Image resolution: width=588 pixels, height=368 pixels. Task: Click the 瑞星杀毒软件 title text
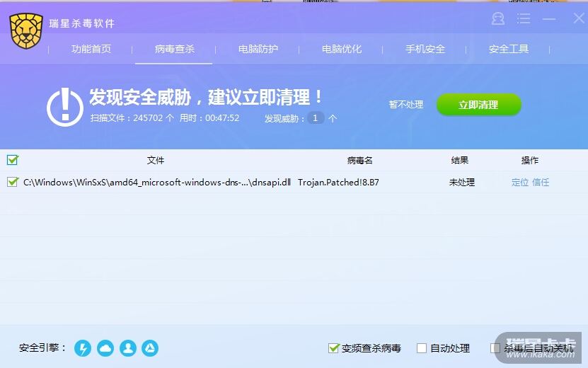pos(82,23)
